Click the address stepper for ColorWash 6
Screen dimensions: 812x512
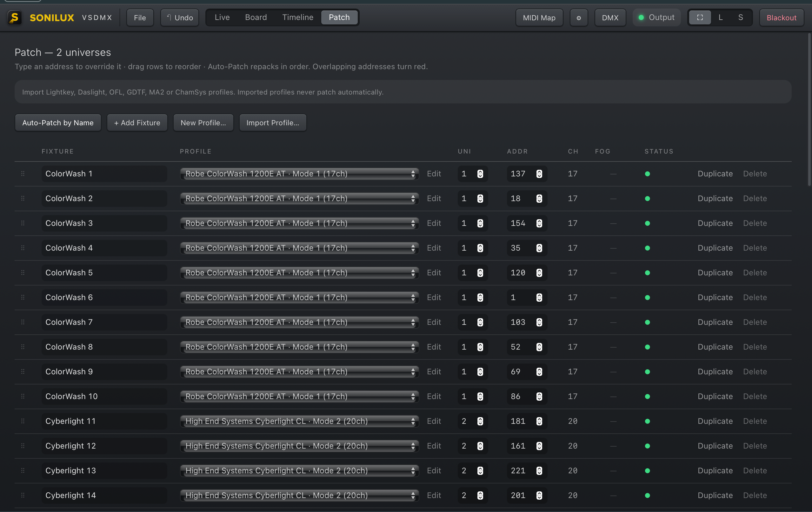[539, 298]
